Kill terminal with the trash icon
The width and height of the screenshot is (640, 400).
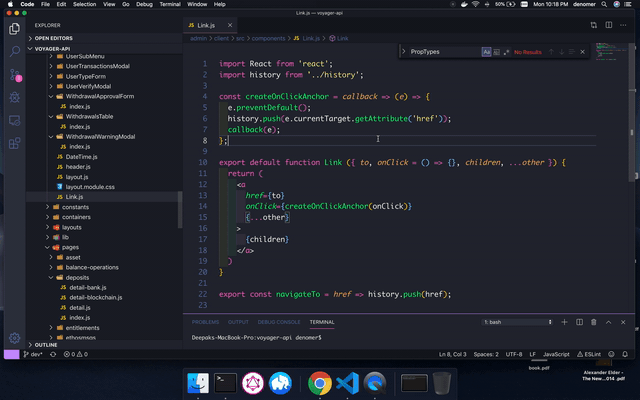(592, 322)
